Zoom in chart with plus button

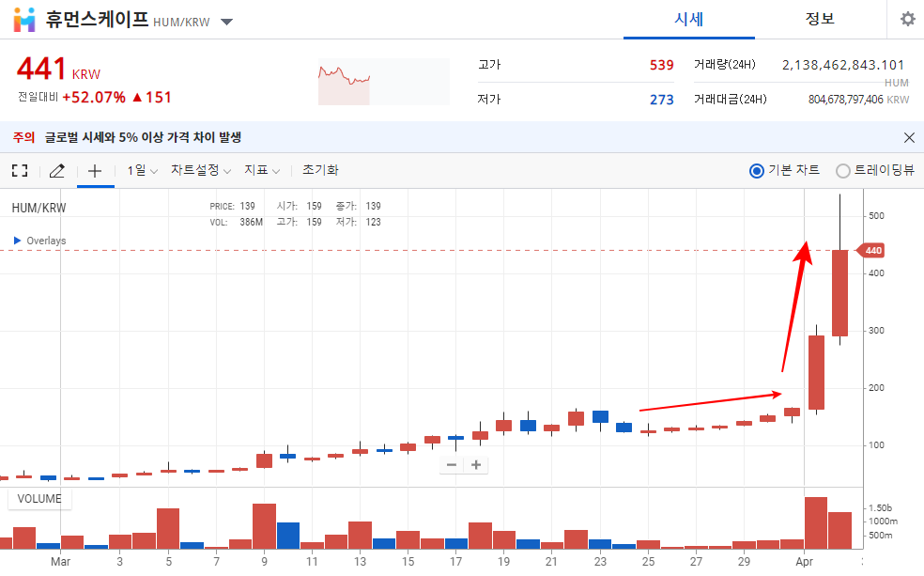476,464
